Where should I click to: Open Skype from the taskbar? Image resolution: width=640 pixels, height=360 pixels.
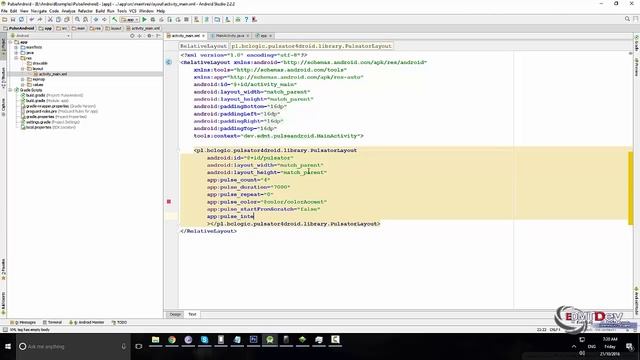coord(204,340)
